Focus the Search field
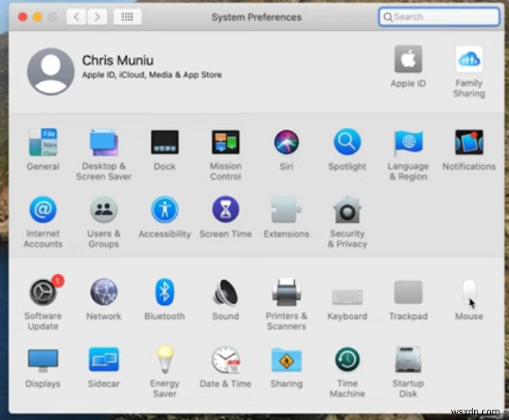The width and height of the screenshot is (509, 420). [439, 17]
